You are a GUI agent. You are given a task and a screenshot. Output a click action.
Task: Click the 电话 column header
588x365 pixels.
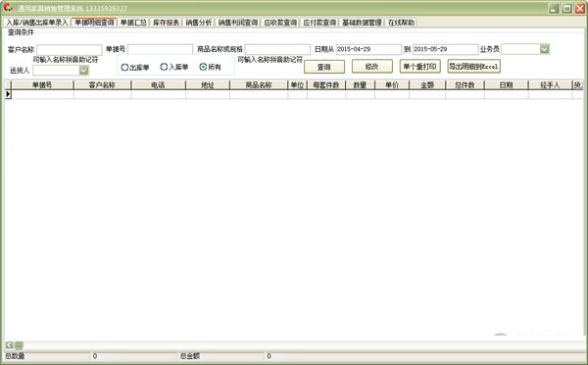(x=158, y=84)
